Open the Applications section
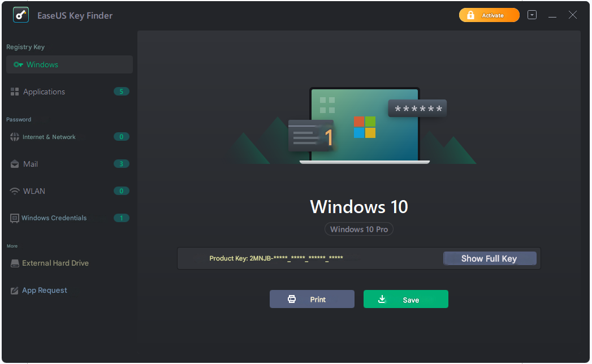 coord(70,92)
